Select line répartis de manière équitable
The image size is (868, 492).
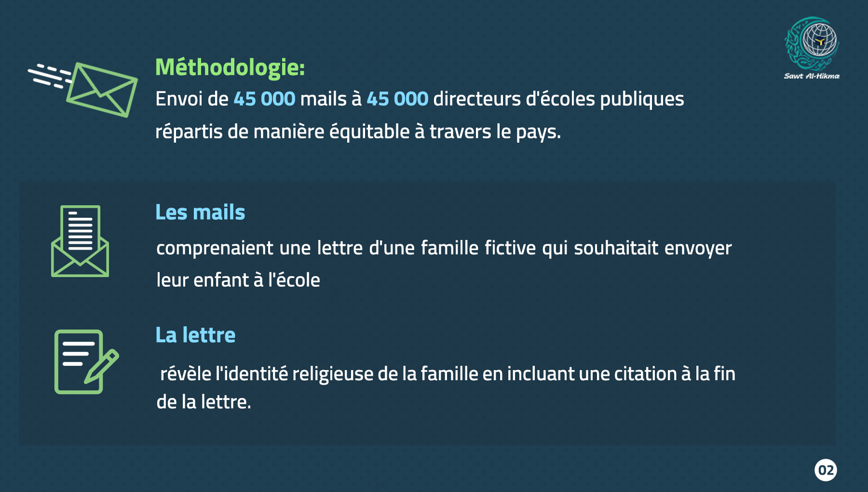click(358, 132)
